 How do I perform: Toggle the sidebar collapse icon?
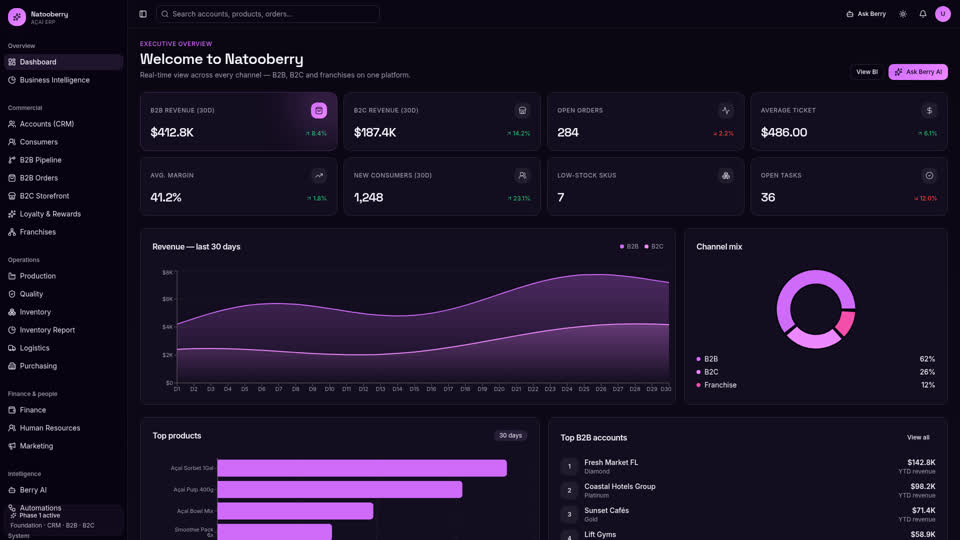point(143,14)
